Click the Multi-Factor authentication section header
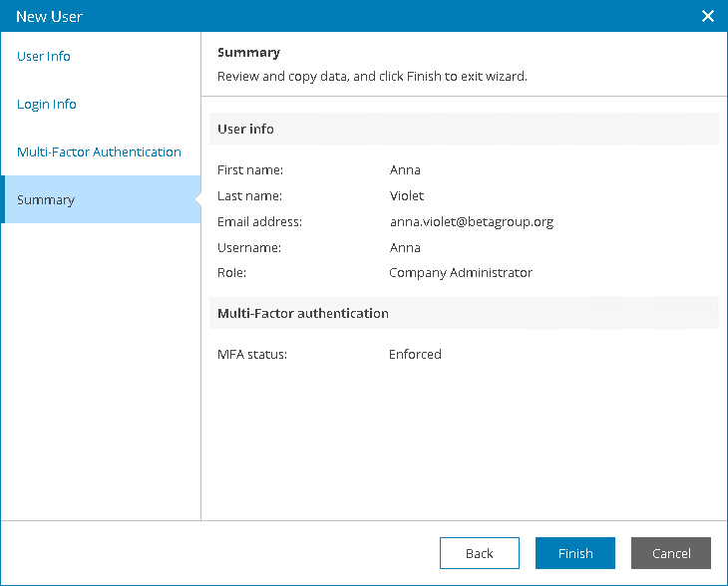Image resolution: width=728 pixels, height=586 pixels. [x=303, y=313]
